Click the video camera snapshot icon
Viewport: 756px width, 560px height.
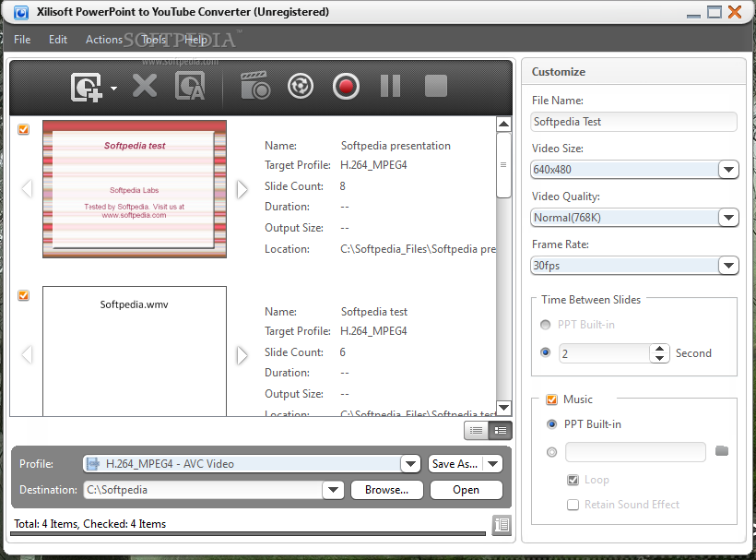pos(255,86)
